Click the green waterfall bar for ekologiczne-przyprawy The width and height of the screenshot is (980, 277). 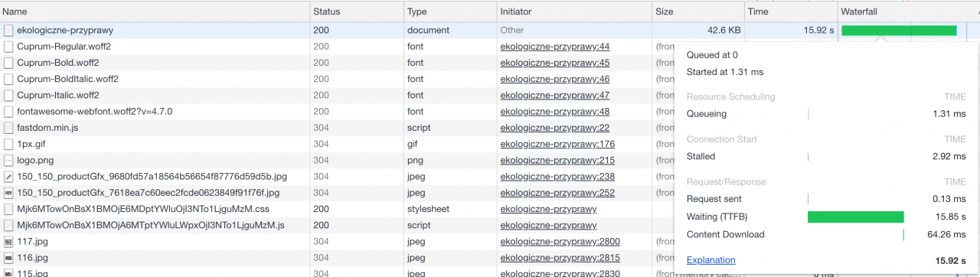[x=899, y=31]
